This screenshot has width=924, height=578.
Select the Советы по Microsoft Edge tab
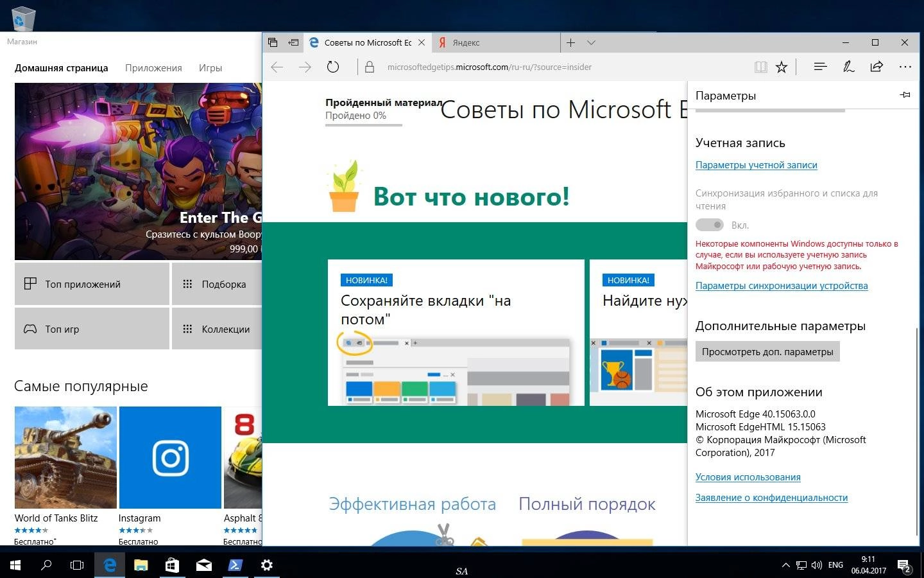[x=367, y=42]
